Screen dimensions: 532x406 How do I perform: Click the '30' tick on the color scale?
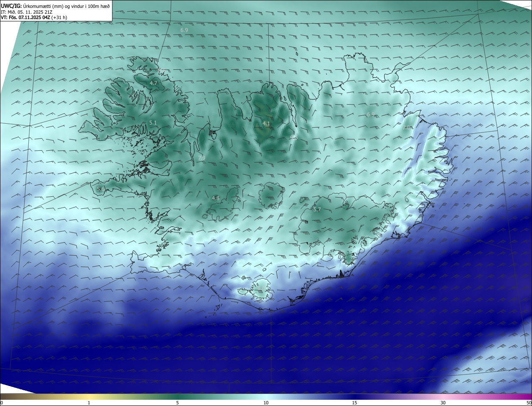coord(443,403)
